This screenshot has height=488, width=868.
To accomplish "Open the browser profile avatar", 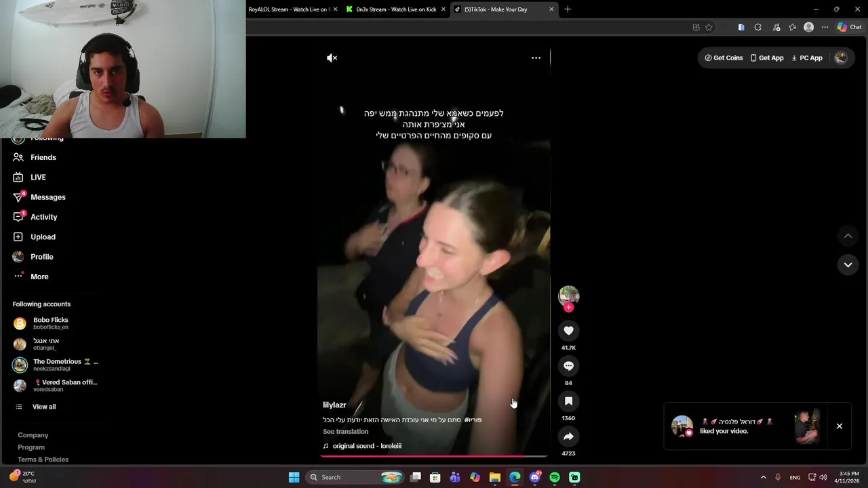I will pyautogui.click(x=808, y=27).
